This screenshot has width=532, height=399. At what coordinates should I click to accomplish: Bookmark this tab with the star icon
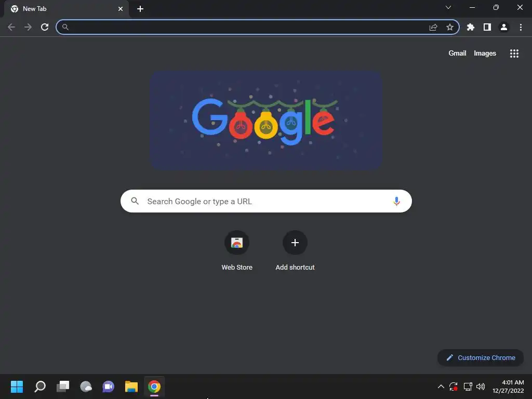(450, 27)
